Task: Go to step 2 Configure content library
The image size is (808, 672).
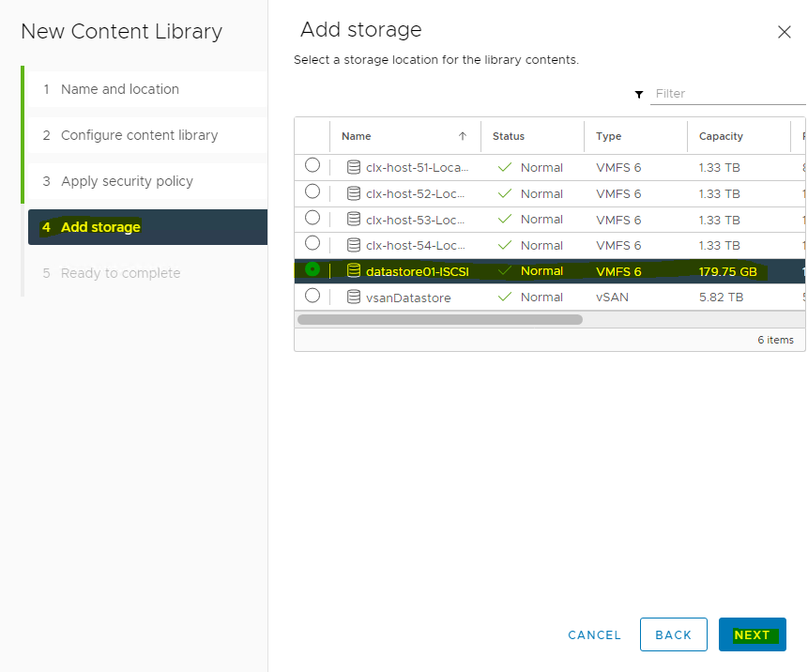Action: 147,135
